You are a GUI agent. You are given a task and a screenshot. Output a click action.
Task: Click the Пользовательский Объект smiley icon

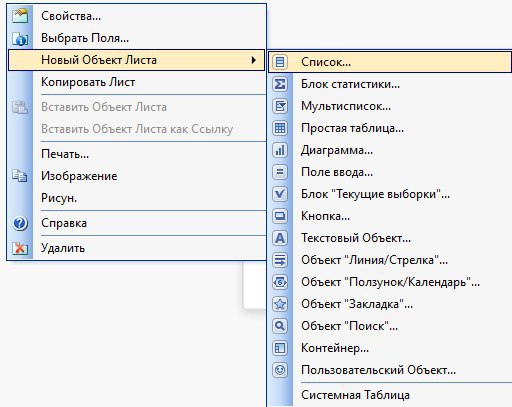click(280, 370)
